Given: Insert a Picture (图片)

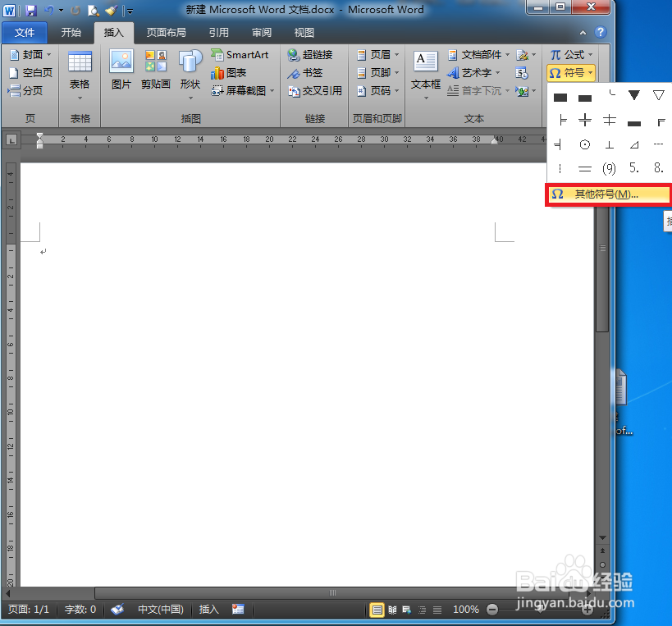Looking at the screenshot, I should 121,70.
